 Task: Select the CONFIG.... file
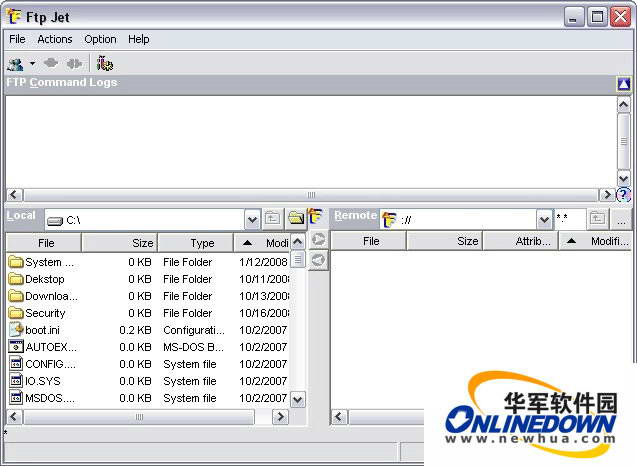(42, 364)
